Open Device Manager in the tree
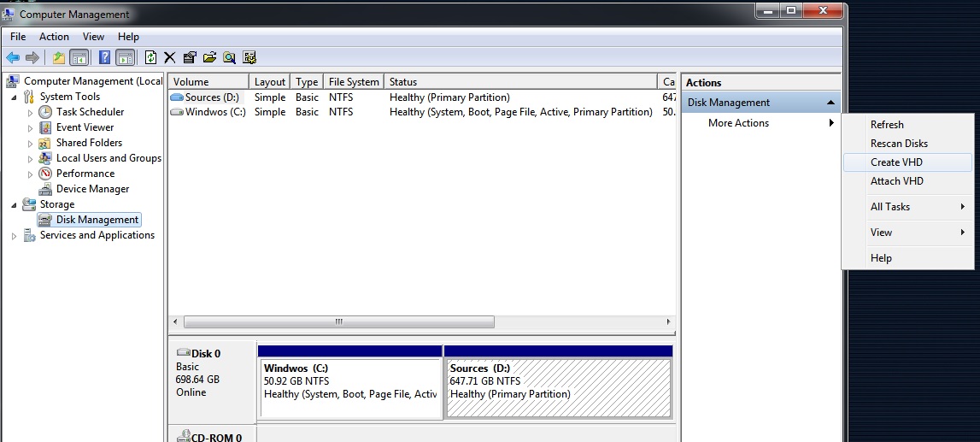The image size is (980, 442). [x=92, y=189]
